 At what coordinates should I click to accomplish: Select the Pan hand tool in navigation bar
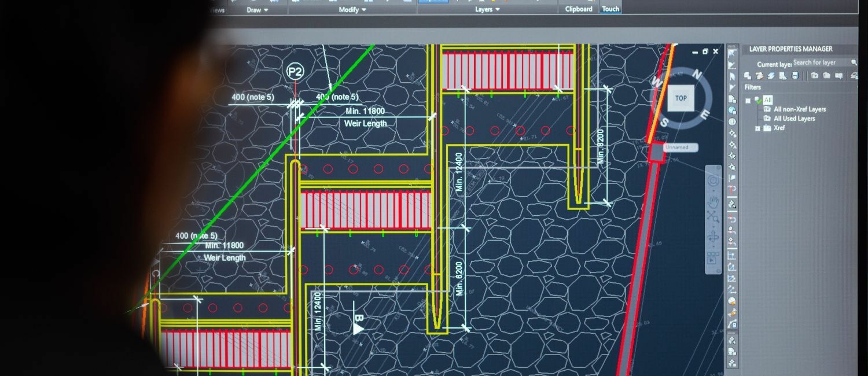pyautogui.click(x=714, y=201)
